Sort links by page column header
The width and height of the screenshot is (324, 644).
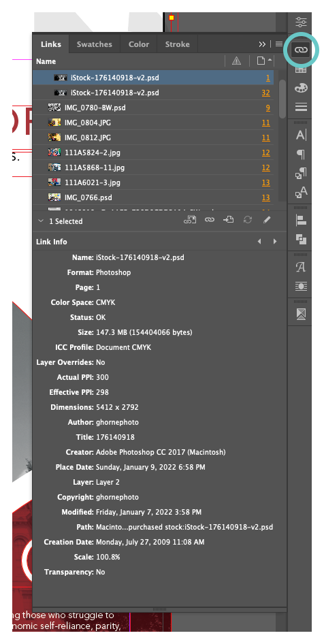(263, 61)
